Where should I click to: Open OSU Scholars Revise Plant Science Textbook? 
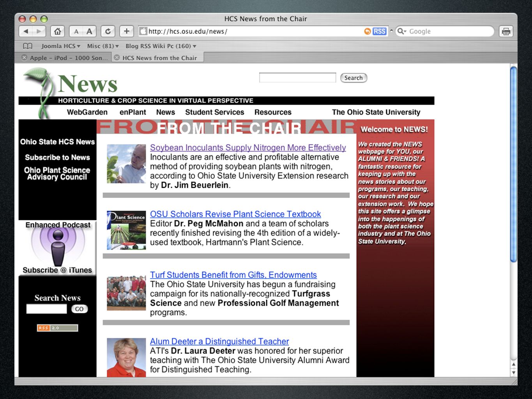[x=235, y=214]
